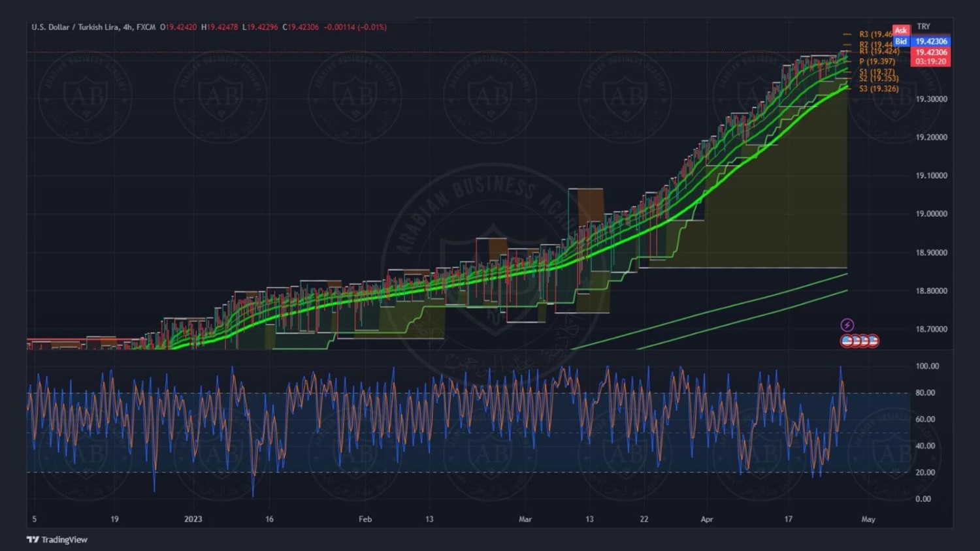Screen dimensions: 980x551
Task: Click 60.00 on the oscillator axis
Action: [925, 419]
